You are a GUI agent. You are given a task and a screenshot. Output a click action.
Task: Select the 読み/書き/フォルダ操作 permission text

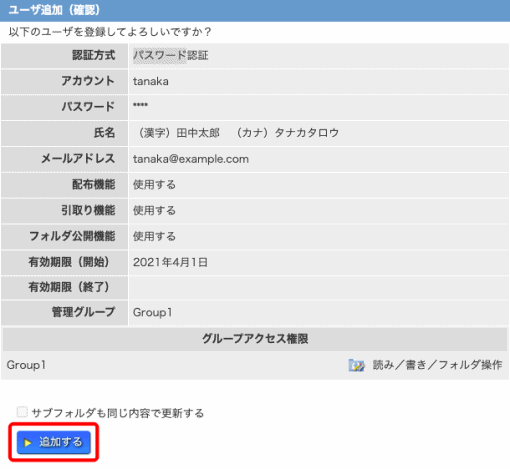437,365
